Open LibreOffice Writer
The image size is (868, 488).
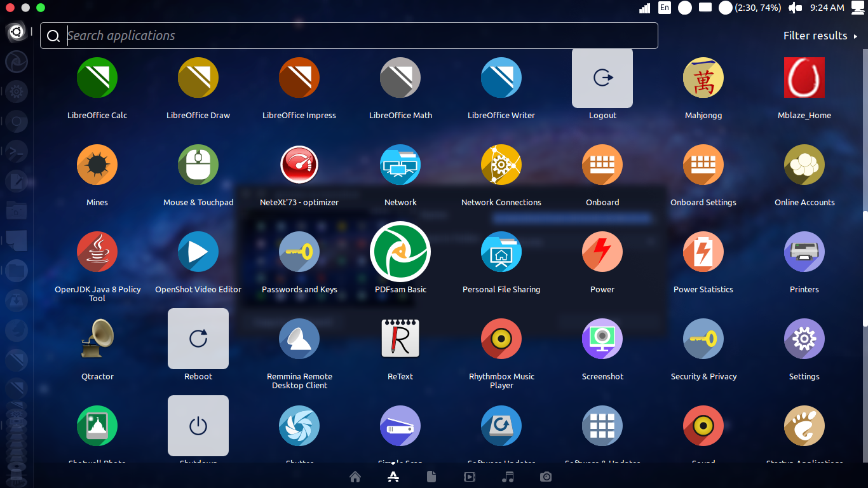pyautogui.click(x=501, y=78)
